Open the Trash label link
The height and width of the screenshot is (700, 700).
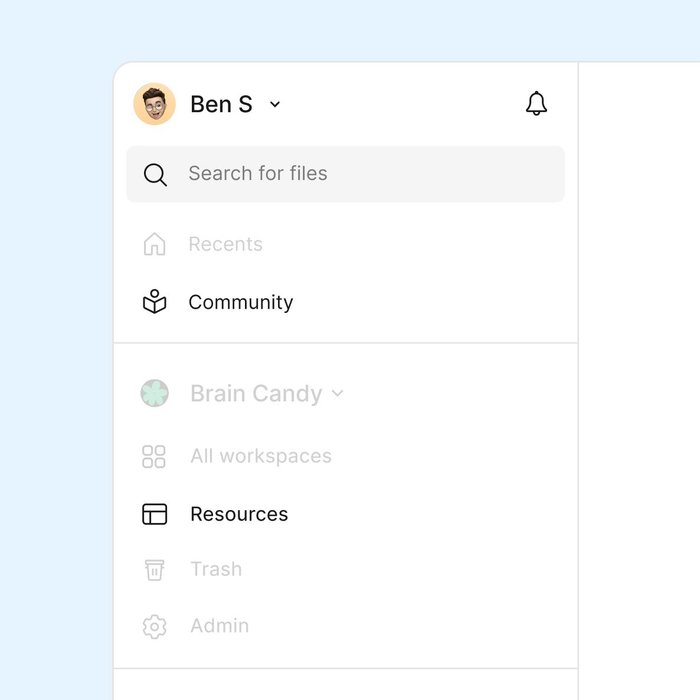point(216,570)
